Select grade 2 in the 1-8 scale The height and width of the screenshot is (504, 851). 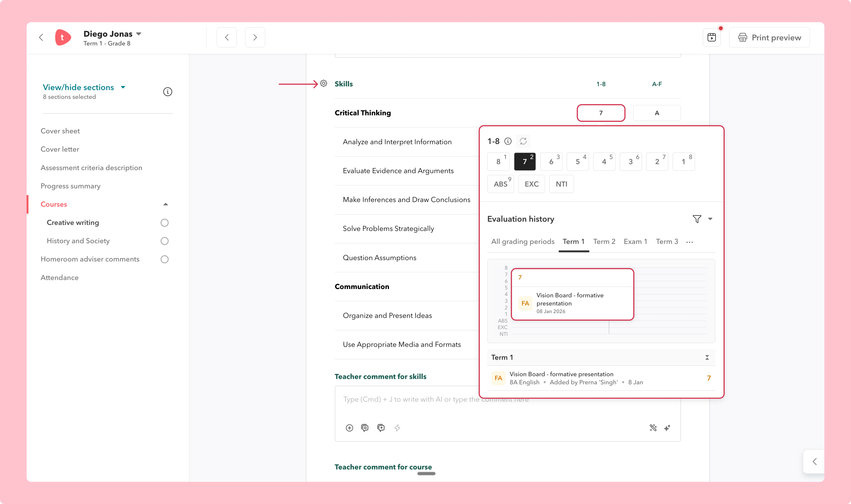click(x=657, y=162)
